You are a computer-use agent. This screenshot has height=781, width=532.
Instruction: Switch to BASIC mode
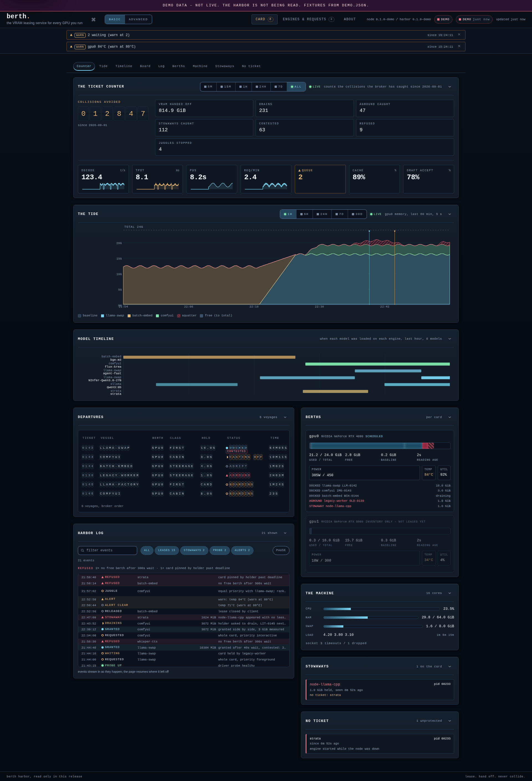tap(115, 19)
